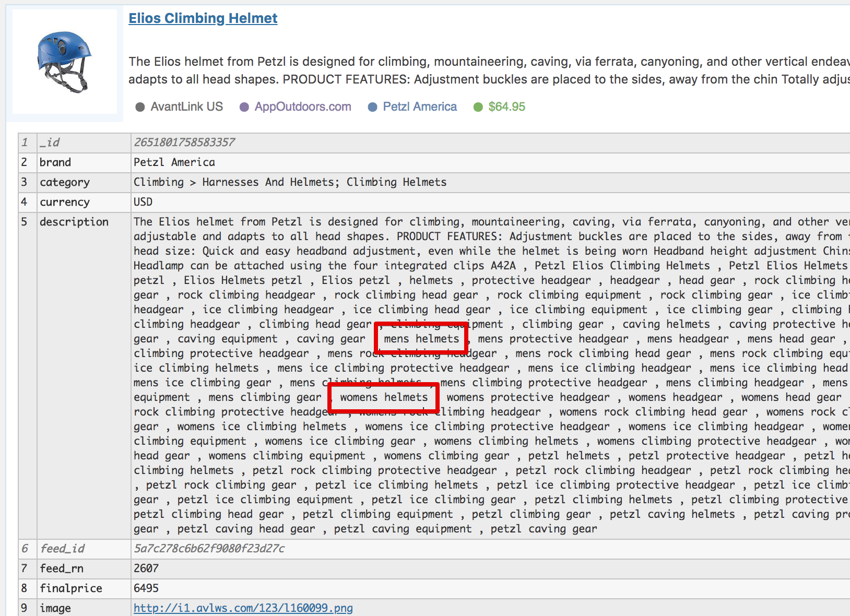Click the finalprice value 6495
The image size is (850, 616).
(146, 588)
